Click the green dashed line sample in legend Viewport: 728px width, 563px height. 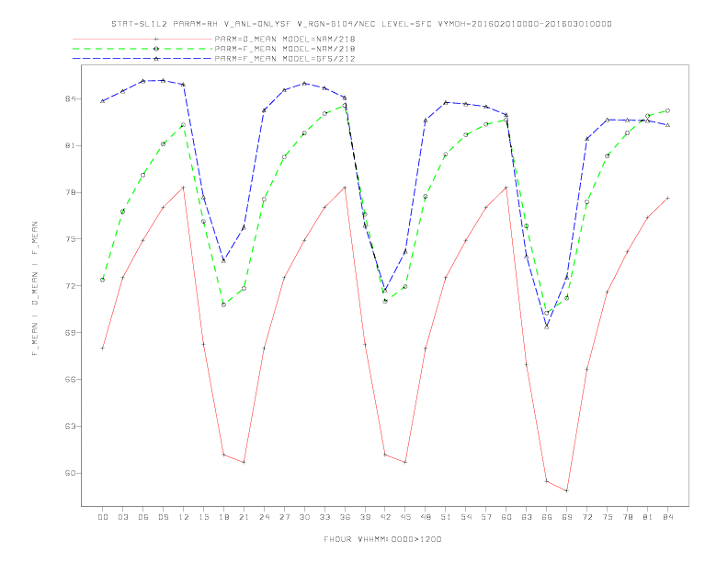pyautogui.click(x=142, y=49)
